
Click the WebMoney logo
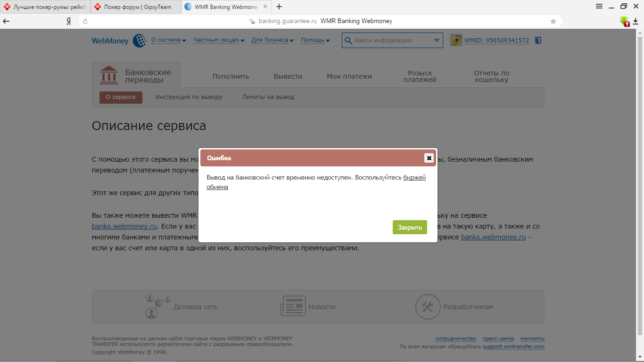(119, 41)
